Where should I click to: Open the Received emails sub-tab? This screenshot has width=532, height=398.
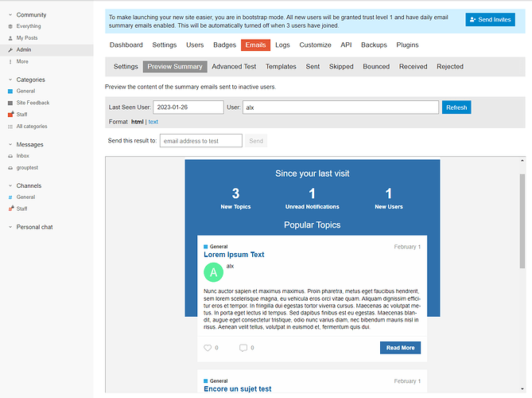click(414, 67)
